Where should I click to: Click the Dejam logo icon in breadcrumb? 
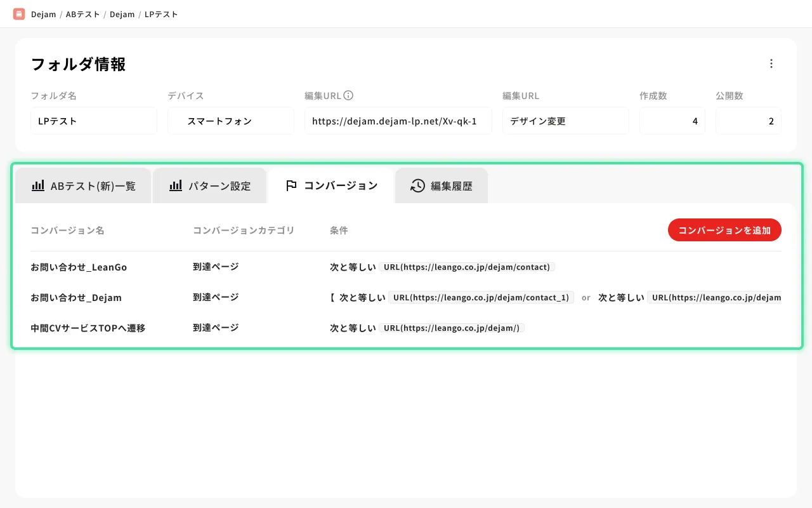pos(19,14)
